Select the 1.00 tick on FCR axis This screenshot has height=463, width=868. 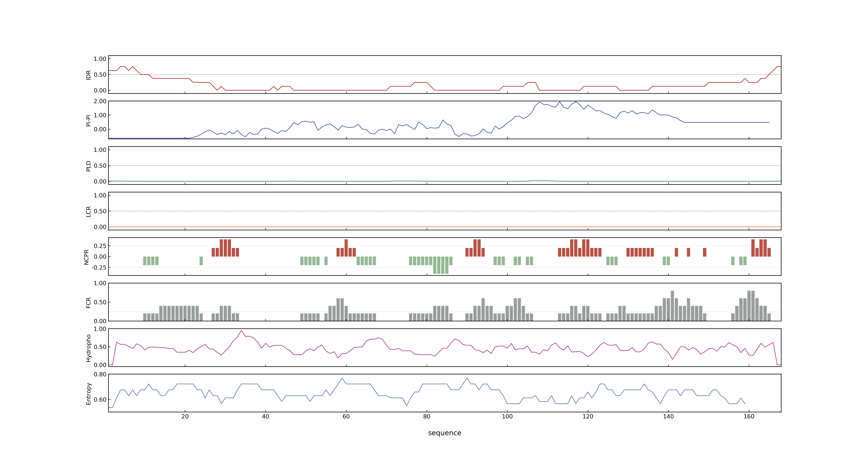click(100, 283)
